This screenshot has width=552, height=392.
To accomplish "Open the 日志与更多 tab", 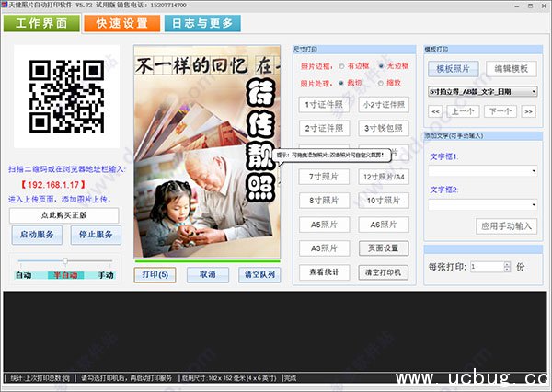I will click(201, 23).
